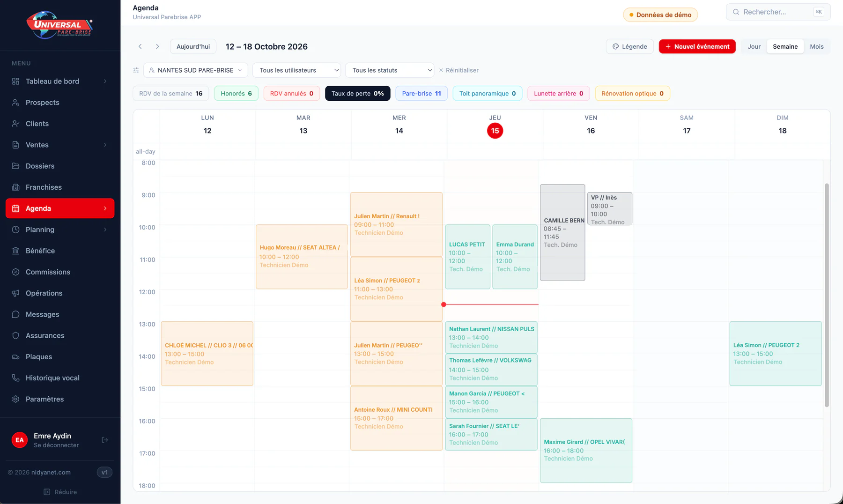Toggle the RDV annulés filter chip
Image resolution: width=843 pixels, height=504 pixels.
(291, 94)
